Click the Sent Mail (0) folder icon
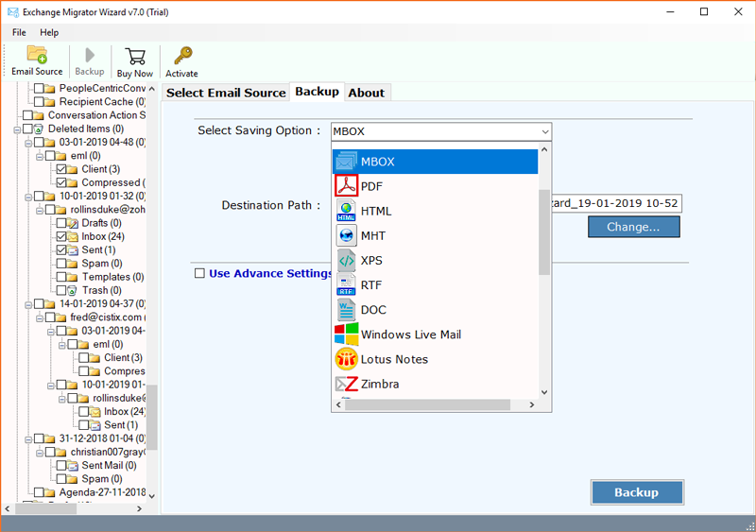This screenshot has height=532, width=756. pyautogui.click(x=73, y=466)
